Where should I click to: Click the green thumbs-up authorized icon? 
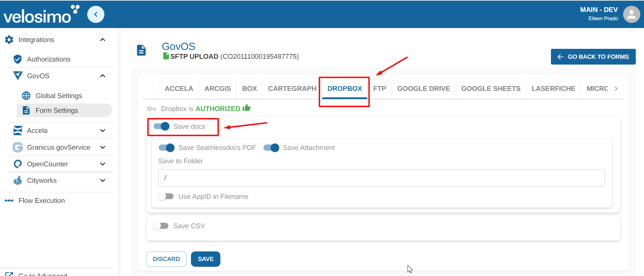[246, 108]
